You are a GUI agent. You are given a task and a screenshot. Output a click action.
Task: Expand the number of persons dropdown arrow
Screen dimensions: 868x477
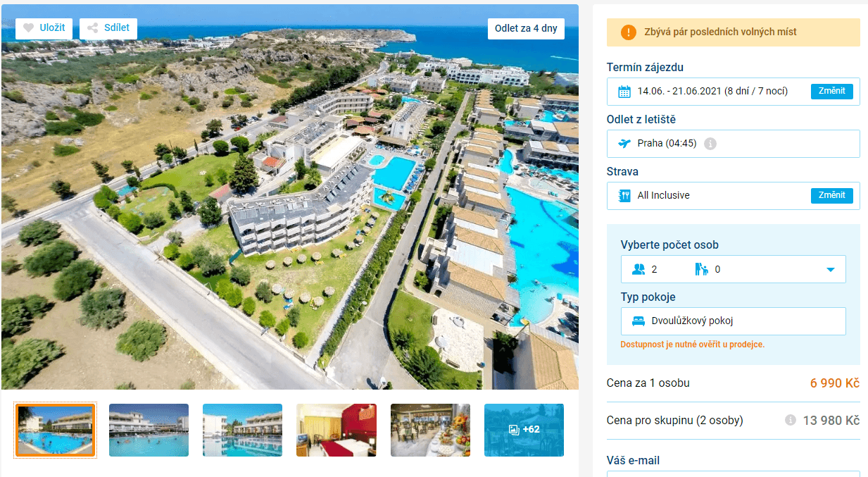831,270
